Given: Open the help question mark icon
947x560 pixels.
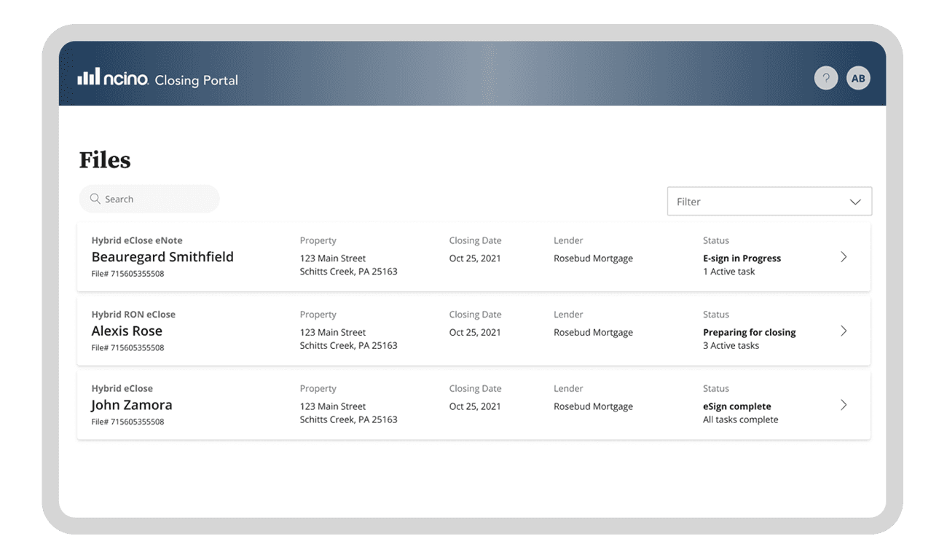Looking at the screenshot, I should click(825, 77).
